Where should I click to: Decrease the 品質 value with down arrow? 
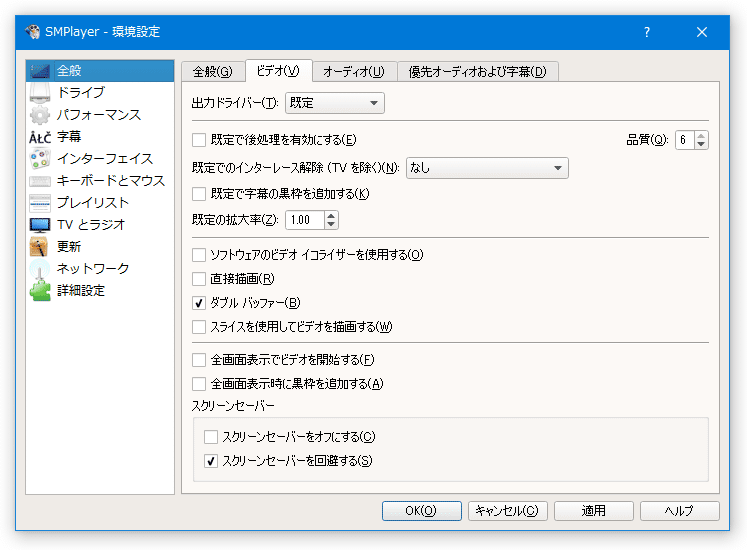[701, 144]
